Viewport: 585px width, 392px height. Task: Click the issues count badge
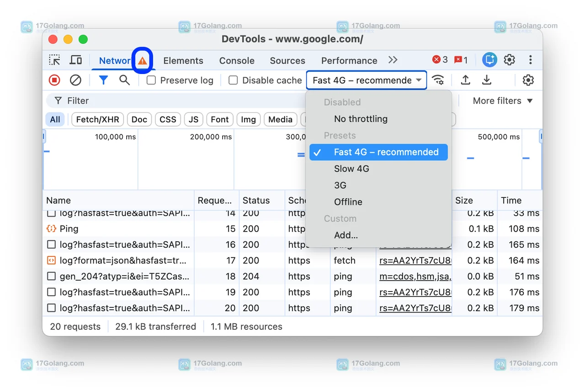point(461,60)
